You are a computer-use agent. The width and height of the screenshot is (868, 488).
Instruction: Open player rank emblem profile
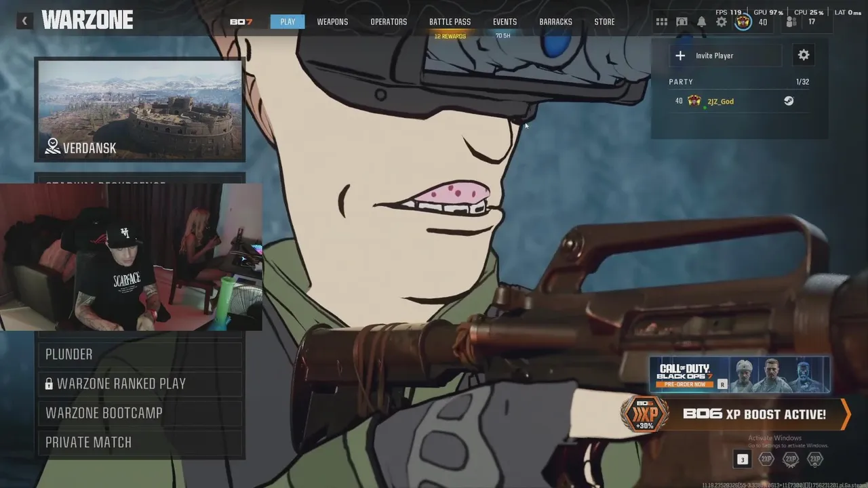pyautogui.click(x=743, y=22)
